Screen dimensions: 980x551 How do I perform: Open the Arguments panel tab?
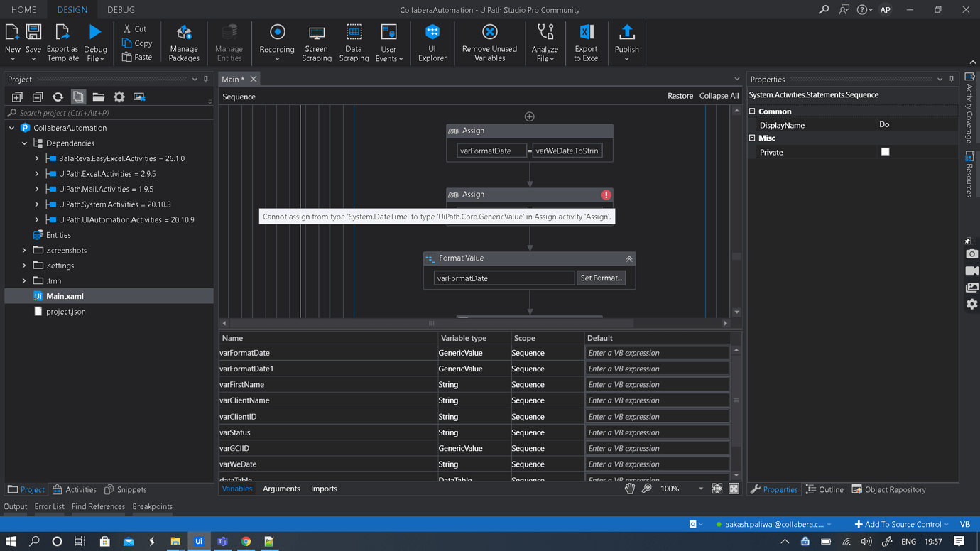281,489
